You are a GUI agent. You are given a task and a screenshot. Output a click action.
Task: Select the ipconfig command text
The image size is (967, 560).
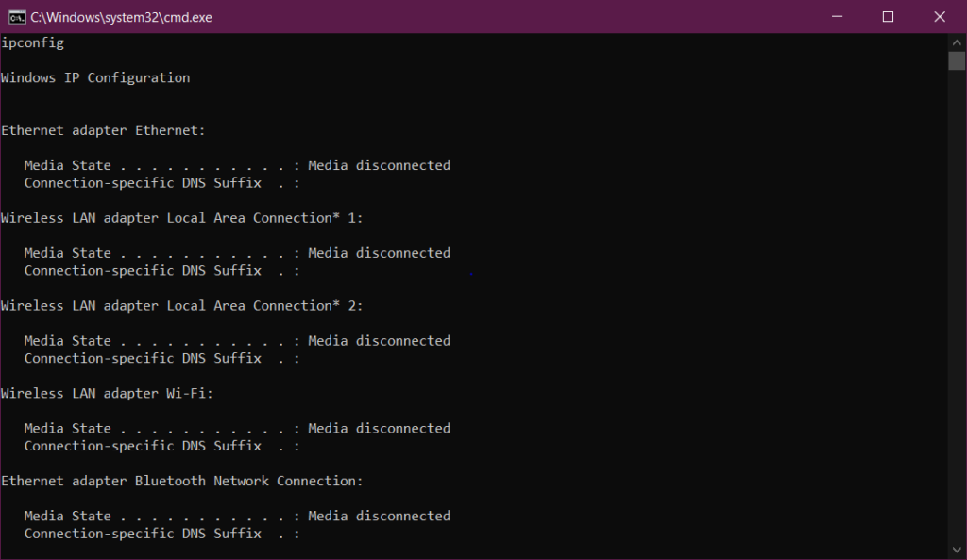pos(32,42)
